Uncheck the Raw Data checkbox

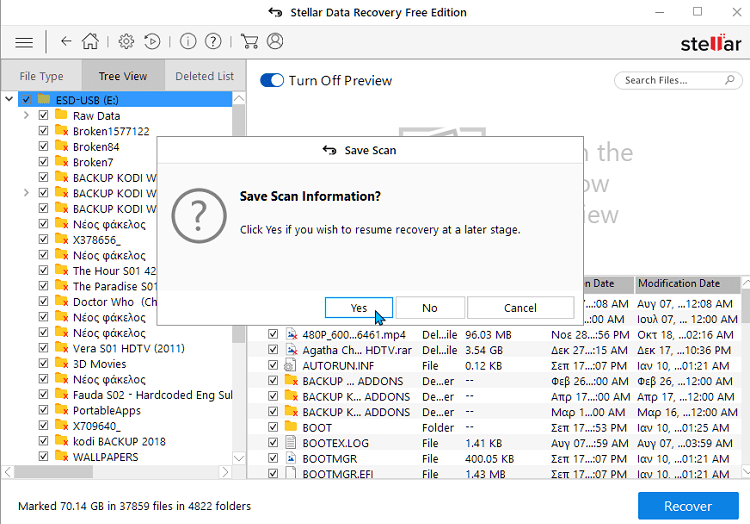pos(44,115)
